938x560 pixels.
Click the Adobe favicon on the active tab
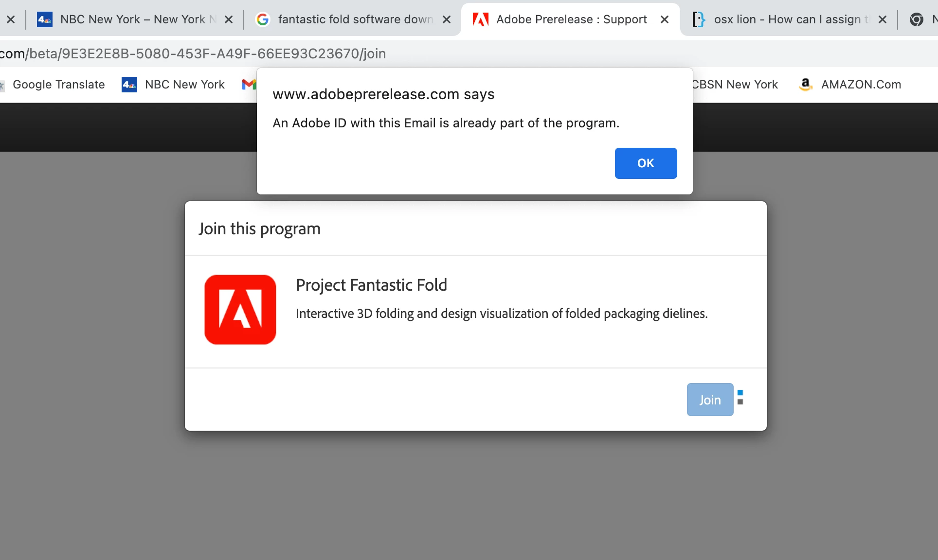pos(481,19)
